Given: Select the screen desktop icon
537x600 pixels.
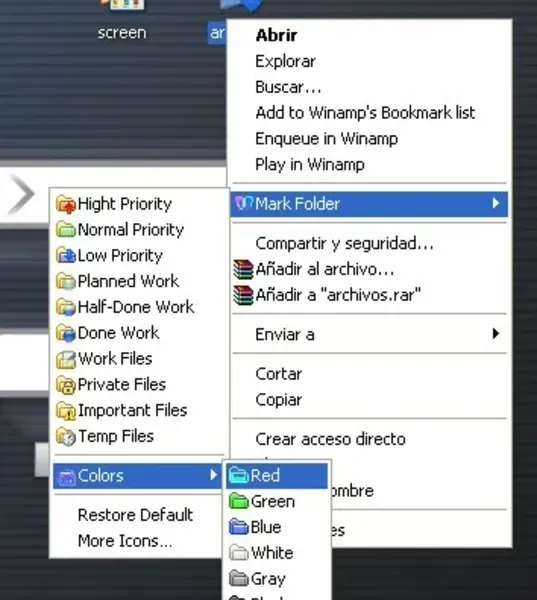Looking at the screenshot, I should (122, 21).
